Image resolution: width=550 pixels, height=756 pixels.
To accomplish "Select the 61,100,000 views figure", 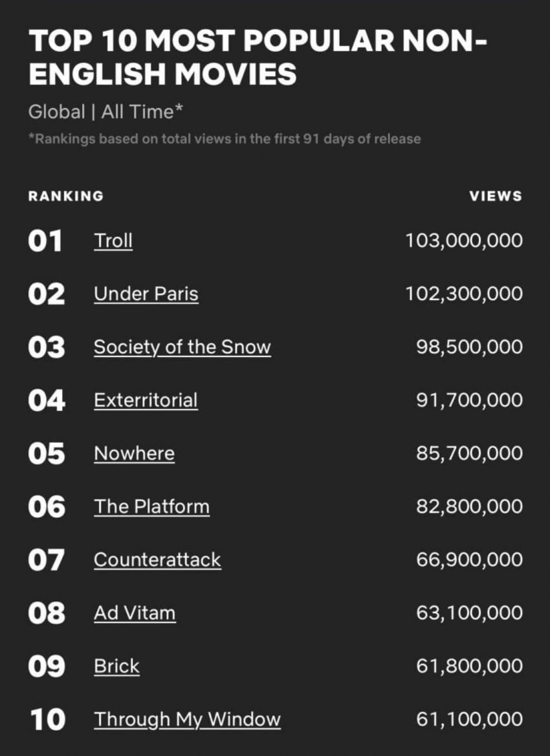I will [469, 718].
